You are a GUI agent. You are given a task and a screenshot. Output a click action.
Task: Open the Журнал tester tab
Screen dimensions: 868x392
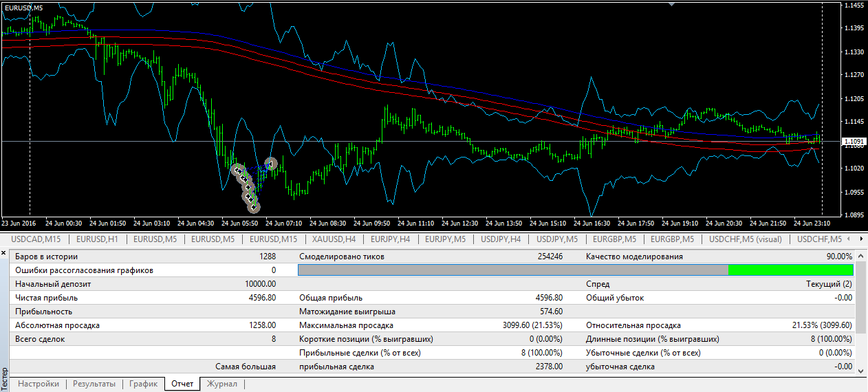pyautogui.click(x=222, y=384)
